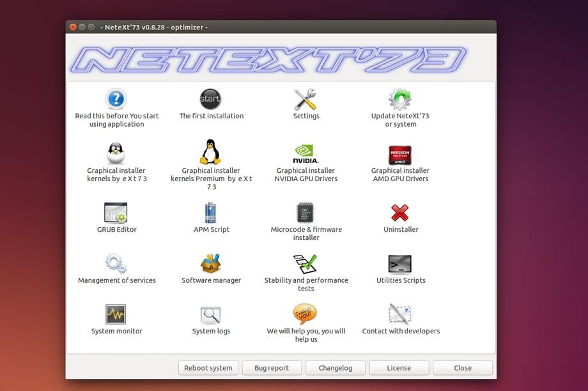
Task: Open AMD GPU Drivers graphical installer
Action: pyautogui.click(x=400, y=154)
